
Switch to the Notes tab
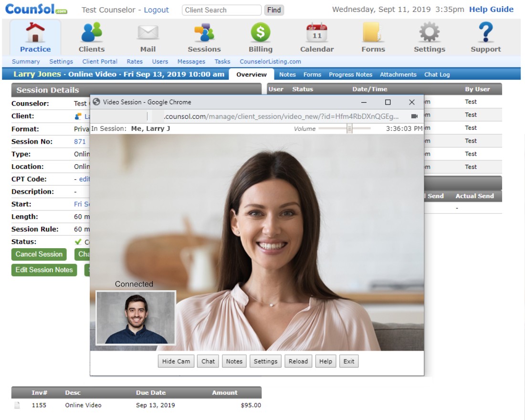pos(287,74)
